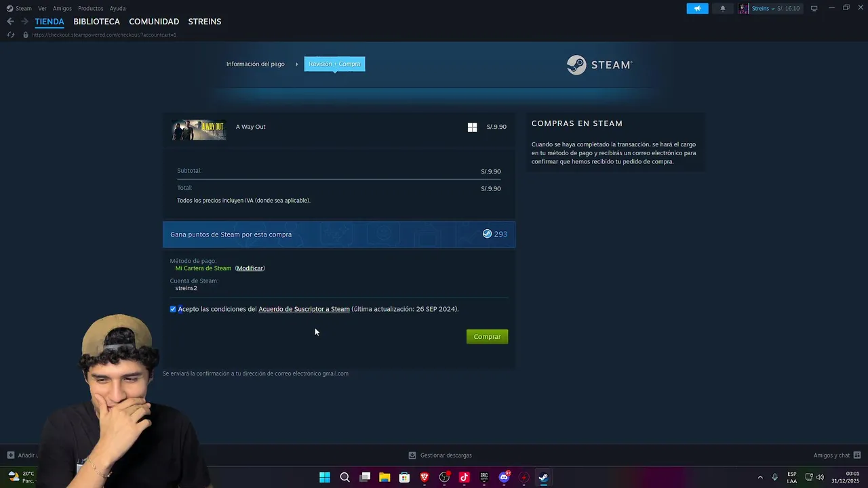The height and width of the screenshot is (488, 868).
Task: Open Windows taskbar Search
Action: pyautogui.click(x=344, y=477)
